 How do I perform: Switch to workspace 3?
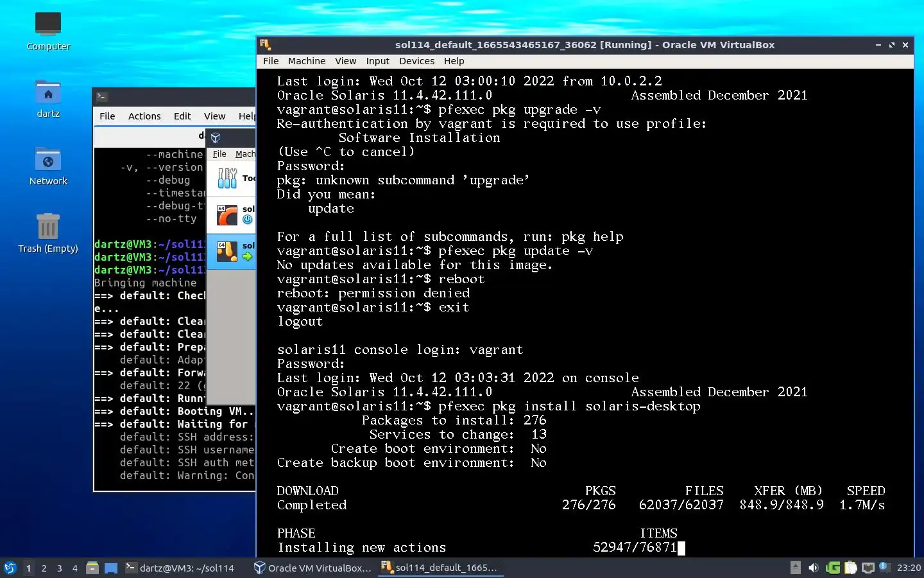click(59, 568)
